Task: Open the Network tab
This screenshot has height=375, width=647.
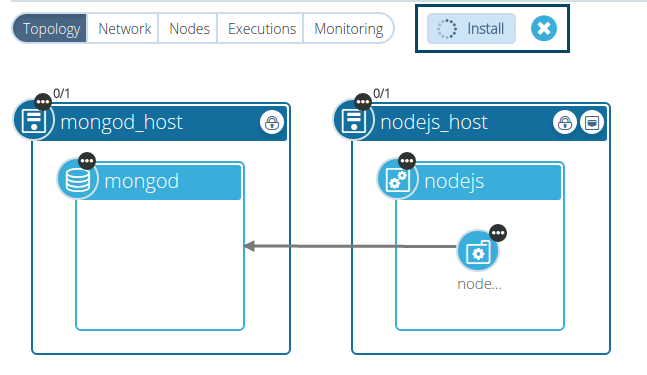Action: 125,28
